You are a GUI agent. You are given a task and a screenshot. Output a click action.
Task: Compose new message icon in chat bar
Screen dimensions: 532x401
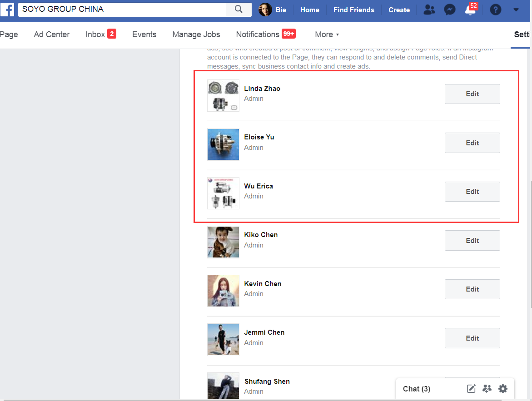[471, 388]
